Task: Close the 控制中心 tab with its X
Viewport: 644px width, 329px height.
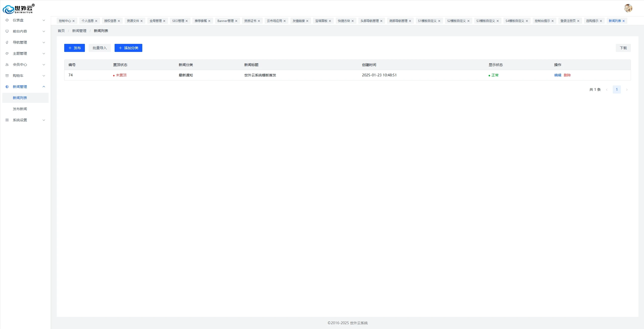Action: (x=74, y=21)
